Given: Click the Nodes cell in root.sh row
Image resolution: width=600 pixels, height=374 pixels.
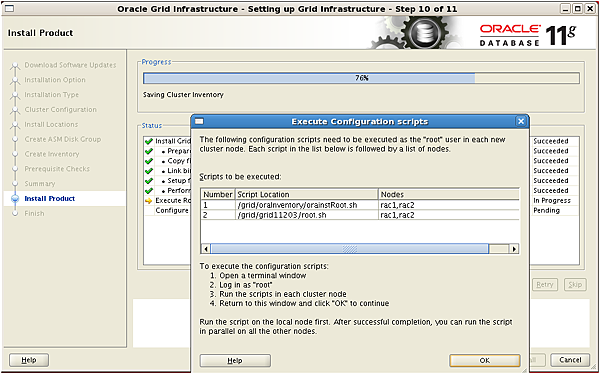Looking at the screenshot, I should click(449, 215).
